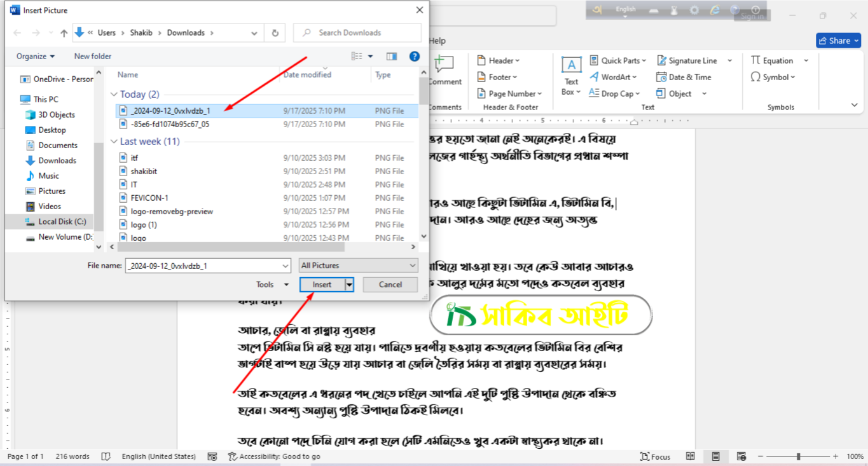Switch to Web Layout view
This screenshot has height=466, width=868.
click(741, 456)
